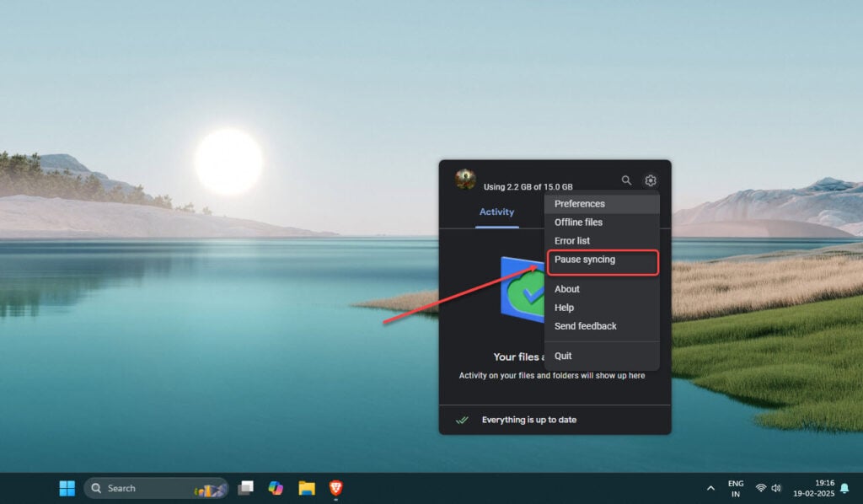Click the volume speaker tray icon
Screen dimensions: 863x504
776,488
